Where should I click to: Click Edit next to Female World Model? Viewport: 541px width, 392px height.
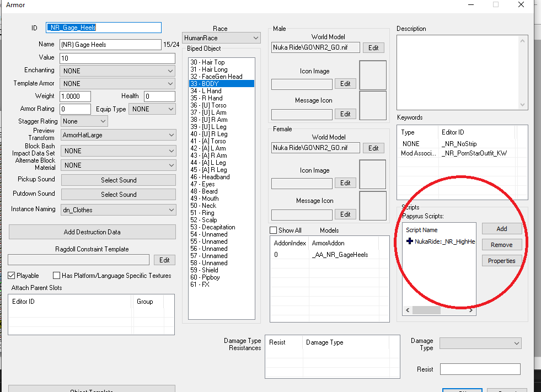(373, 148)
